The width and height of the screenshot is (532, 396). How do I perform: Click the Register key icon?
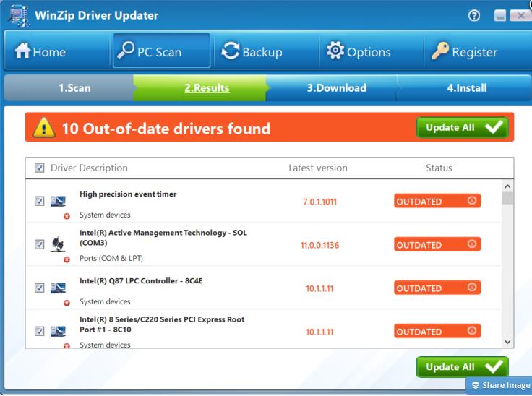(x=440, y=51)
